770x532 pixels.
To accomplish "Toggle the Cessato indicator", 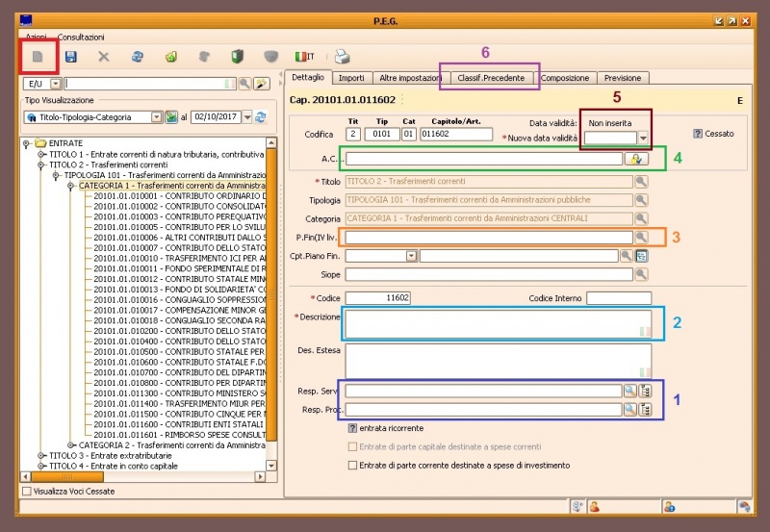I will (x=697, y=134).
